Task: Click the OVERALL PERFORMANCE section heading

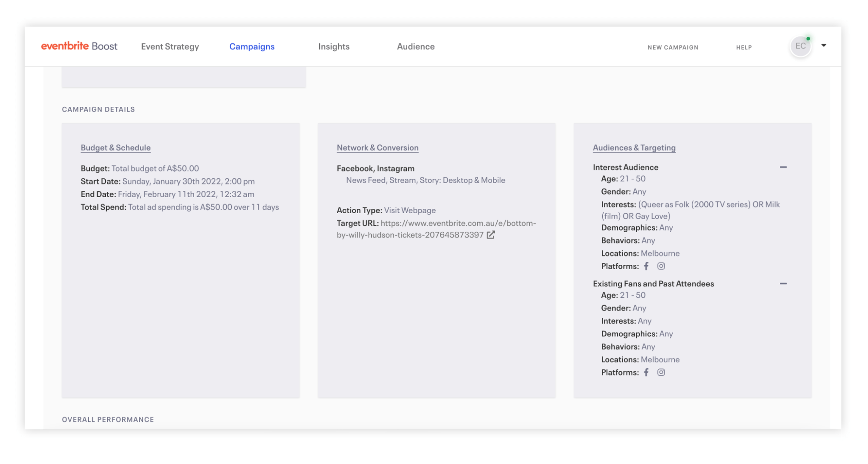Action: pyautogui.click(x=108, y=419)
